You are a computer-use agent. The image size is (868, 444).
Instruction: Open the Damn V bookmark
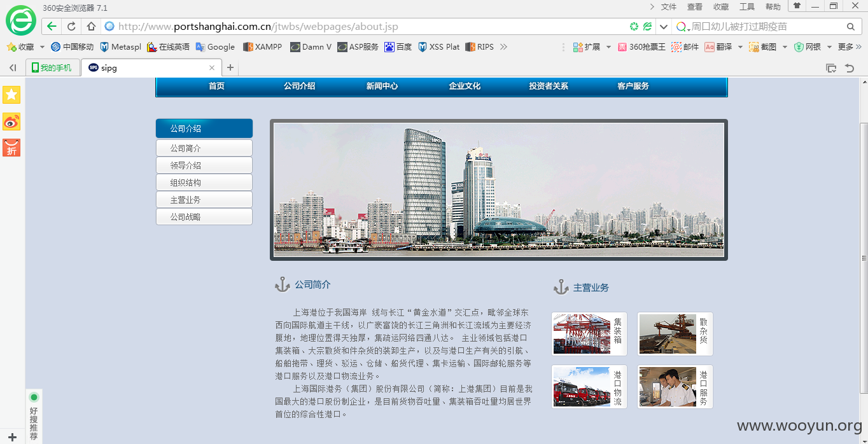311,46
